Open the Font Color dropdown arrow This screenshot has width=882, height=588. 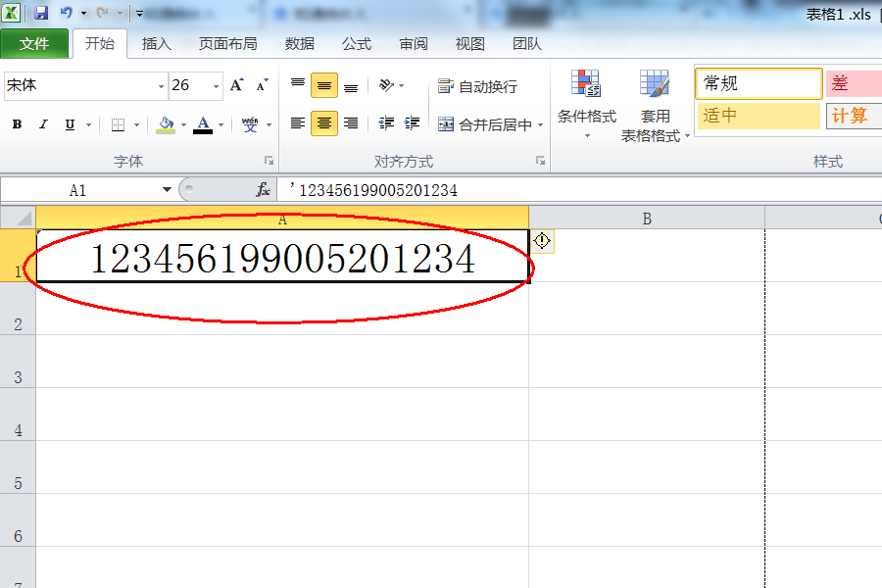point(221,124)
